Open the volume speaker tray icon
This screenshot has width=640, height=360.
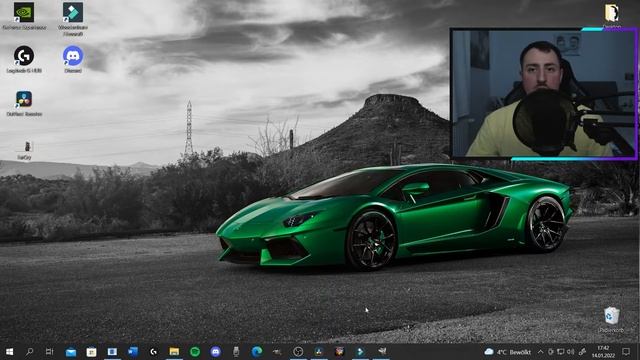571,352
